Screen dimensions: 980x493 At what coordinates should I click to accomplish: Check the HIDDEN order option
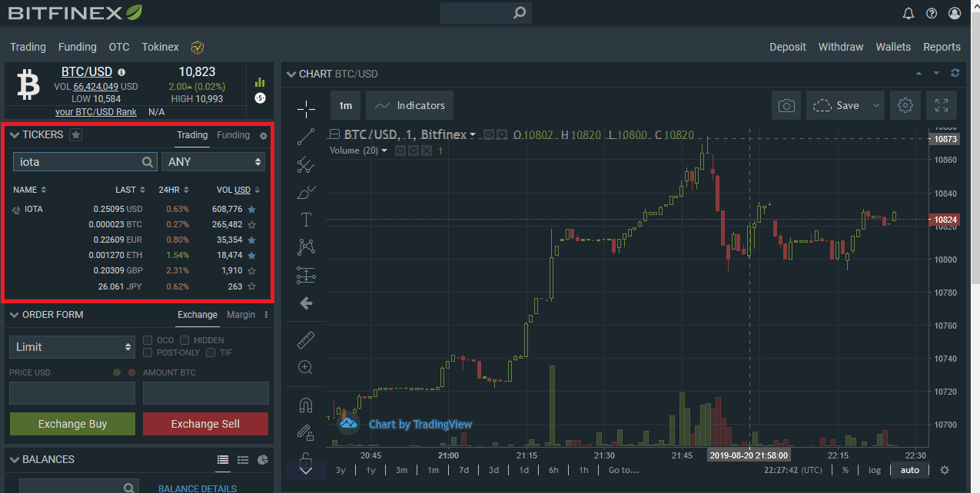pyautogui.click(x=184, y=340)
